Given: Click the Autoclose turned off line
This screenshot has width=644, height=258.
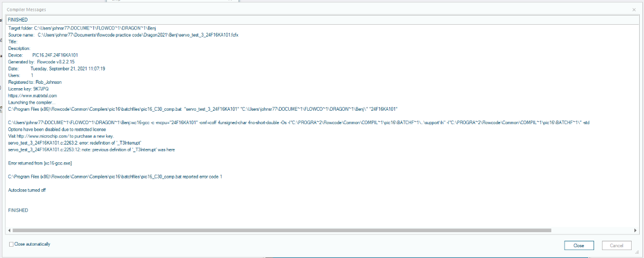Looking at the screenshot, I should (27, 190).
